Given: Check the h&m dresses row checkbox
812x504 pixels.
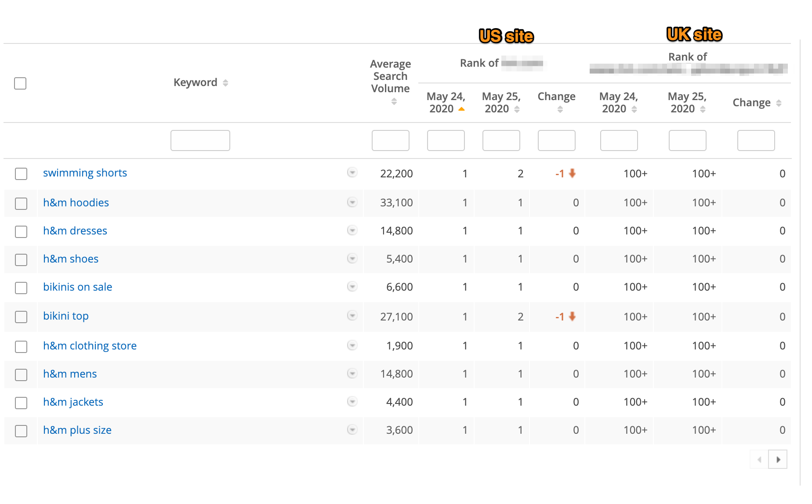Looking at the screenshot, I should tap(21, 231).
